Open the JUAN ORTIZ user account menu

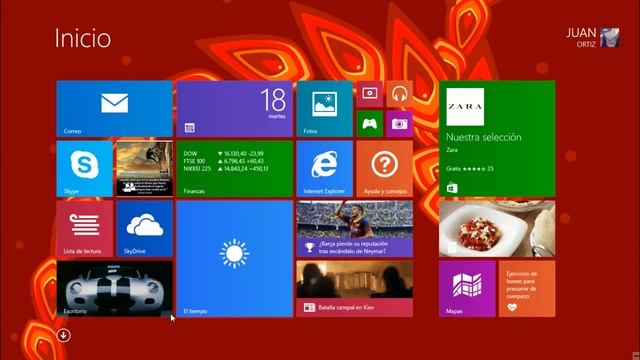[x=593, y=38]
